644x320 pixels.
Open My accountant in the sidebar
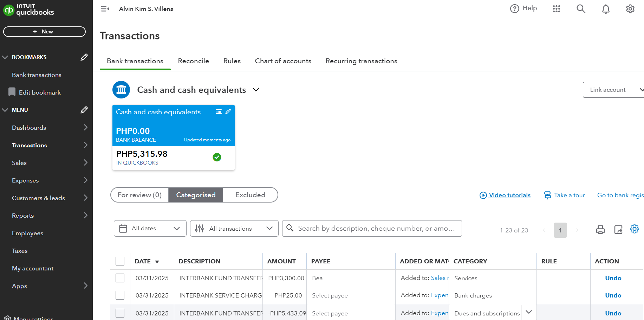[x=33, y=268]
